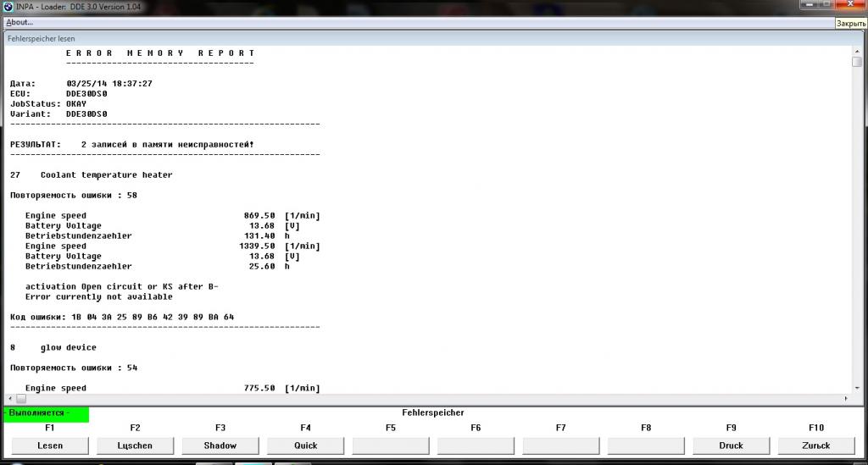The height and width of the screenshot is (465, 868).
Task: Click the ERROR MEMORY REPORT heading
Action: [160, 53]
